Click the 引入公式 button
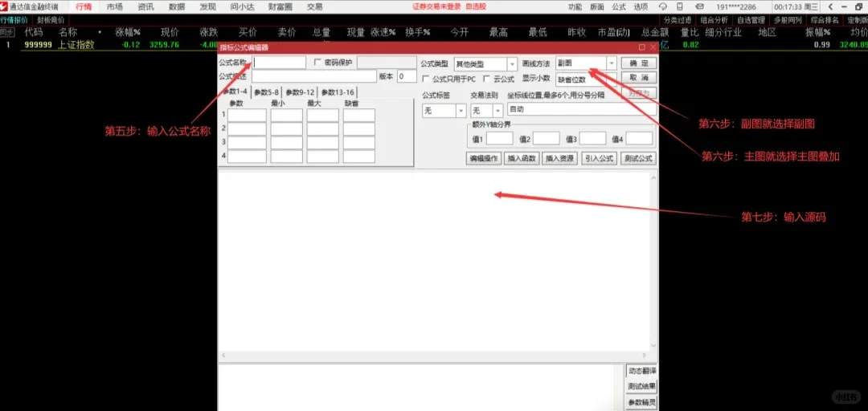Screen dimensions: 868x411 (600, 158)
